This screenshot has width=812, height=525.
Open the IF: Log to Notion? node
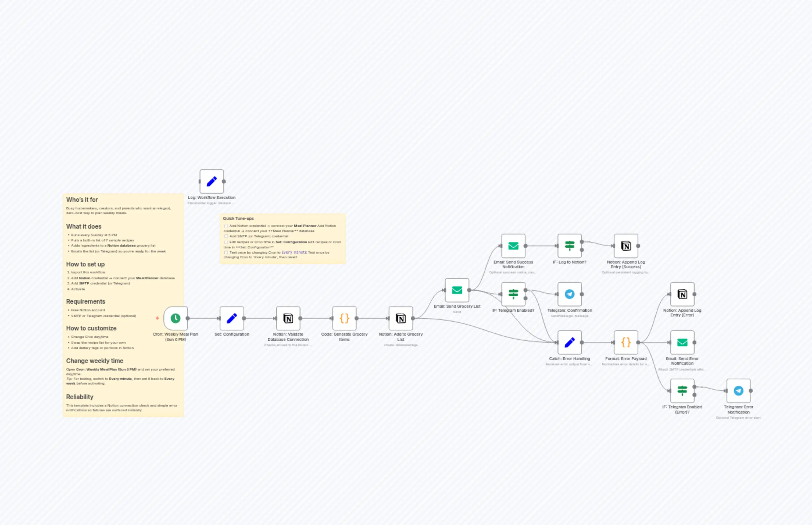570,246
